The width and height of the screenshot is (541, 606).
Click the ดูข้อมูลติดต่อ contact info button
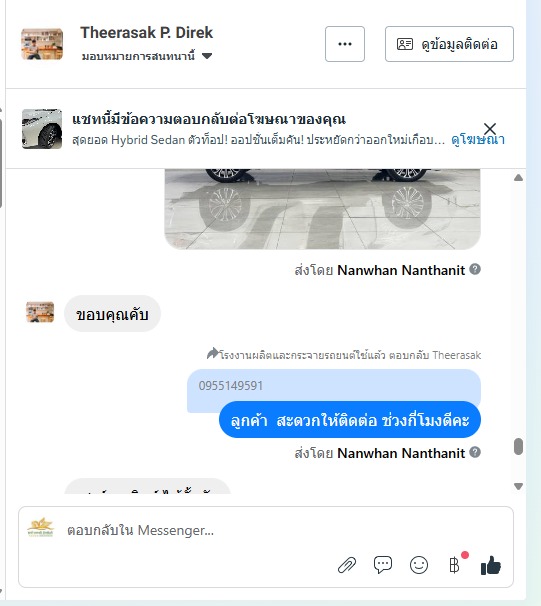click(x=449, y=44)
